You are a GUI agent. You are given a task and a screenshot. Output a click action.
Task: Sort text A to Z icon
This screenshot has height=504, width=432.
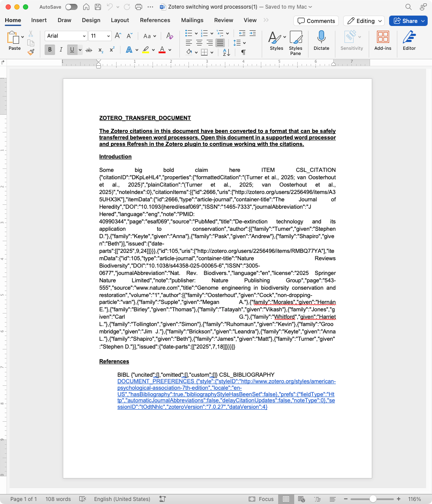(x=227, y=52)
